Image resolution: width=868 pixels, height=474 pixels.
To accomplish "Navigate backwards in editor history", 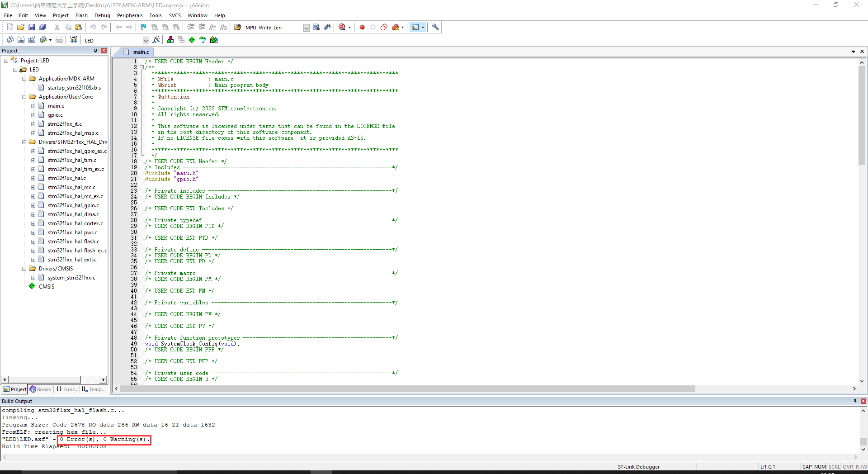I will pyautogui.click(x=118, y=27).
